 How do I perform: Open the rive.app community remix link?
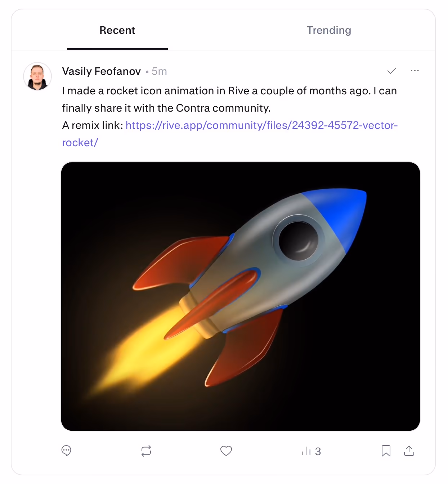click(261, 125)
